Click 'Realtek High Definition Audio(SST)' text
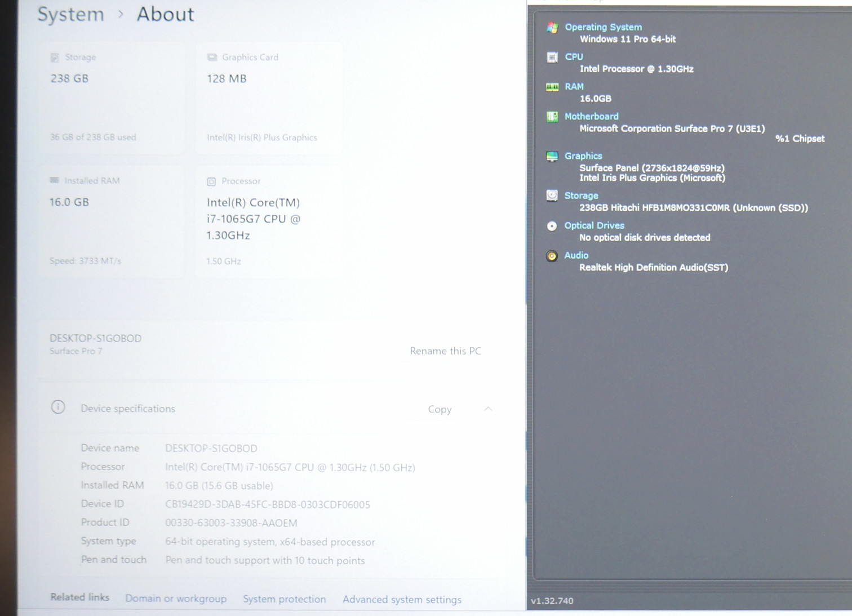Viewport: 852px width, 616px height. [654, 268]
